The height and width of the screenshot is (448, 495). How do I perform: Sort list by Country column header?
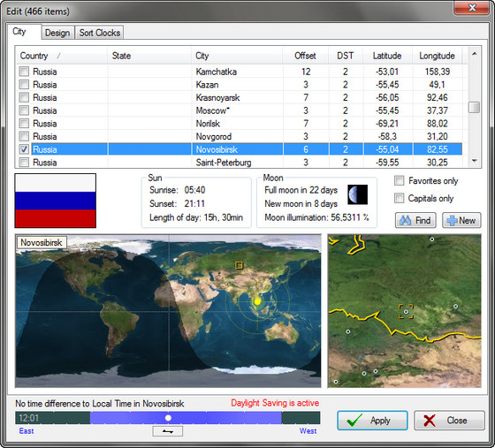(x=62, y=56)
